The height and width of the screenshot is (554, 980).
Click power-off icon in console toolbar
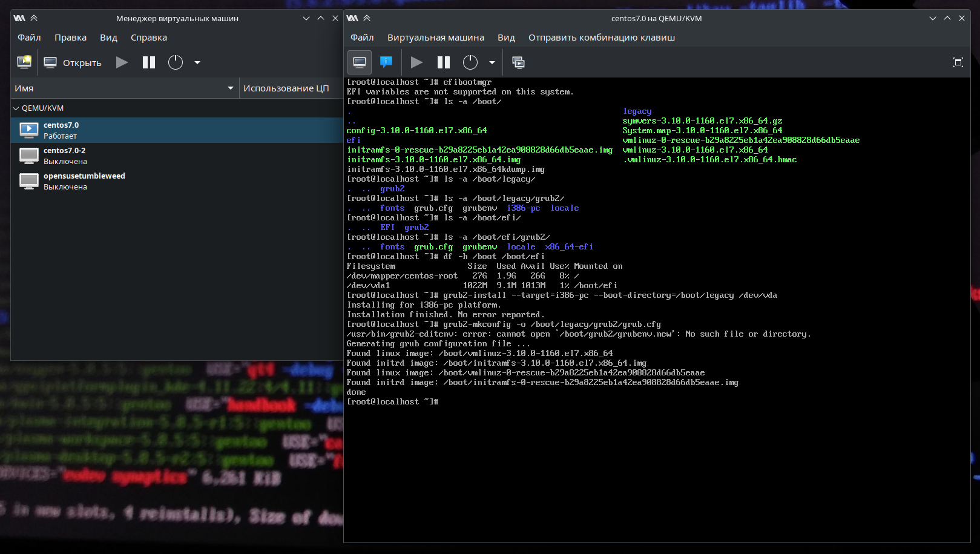[470, 62]
